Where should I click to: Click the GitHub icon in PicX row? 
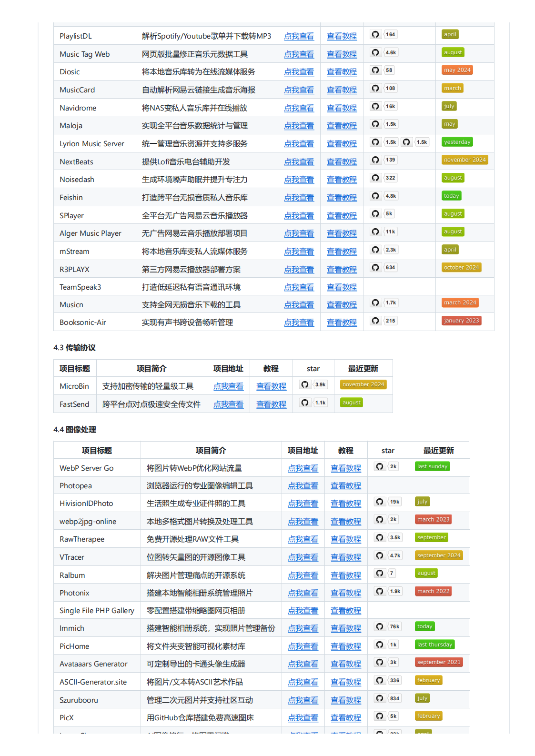[x=379, y=716]
